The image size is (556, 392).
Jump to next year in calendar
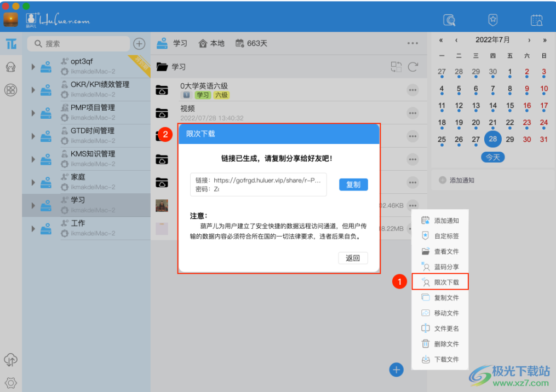tap(544, 40)
